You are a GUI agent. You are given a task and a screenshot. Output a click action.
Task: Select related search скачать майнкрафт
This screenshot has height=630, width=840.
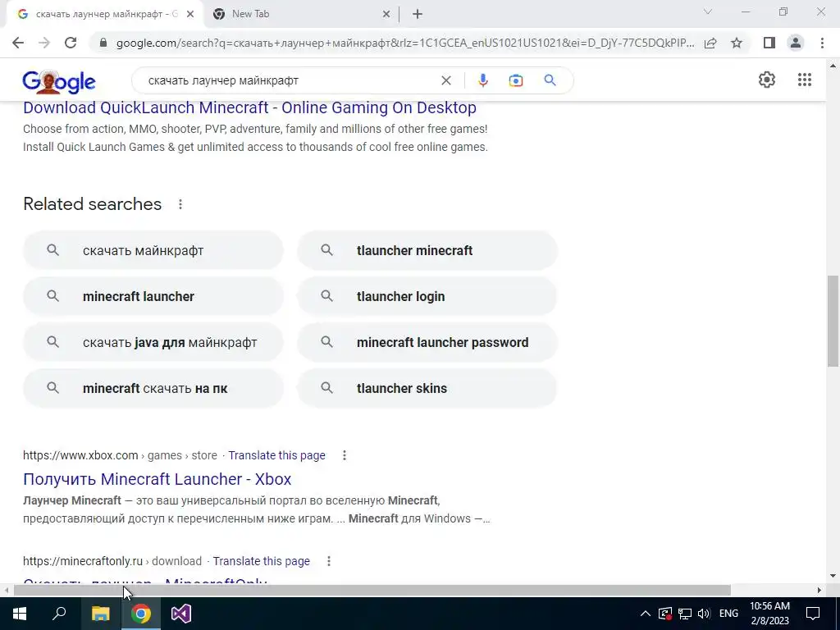153,250
